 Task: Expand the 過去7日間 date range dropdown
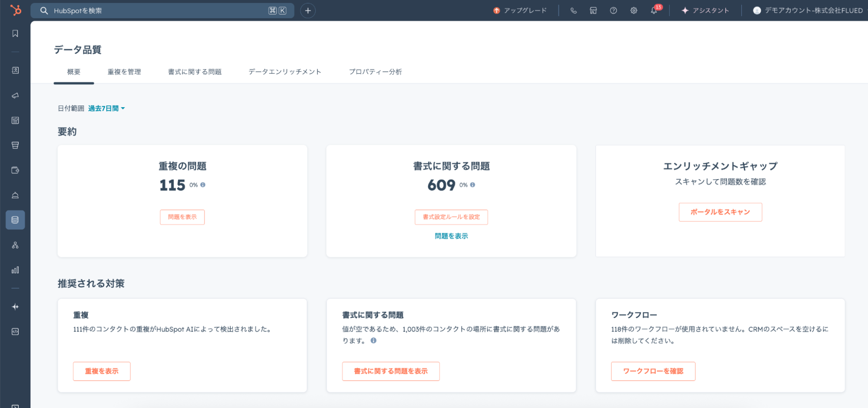(106, 109)
